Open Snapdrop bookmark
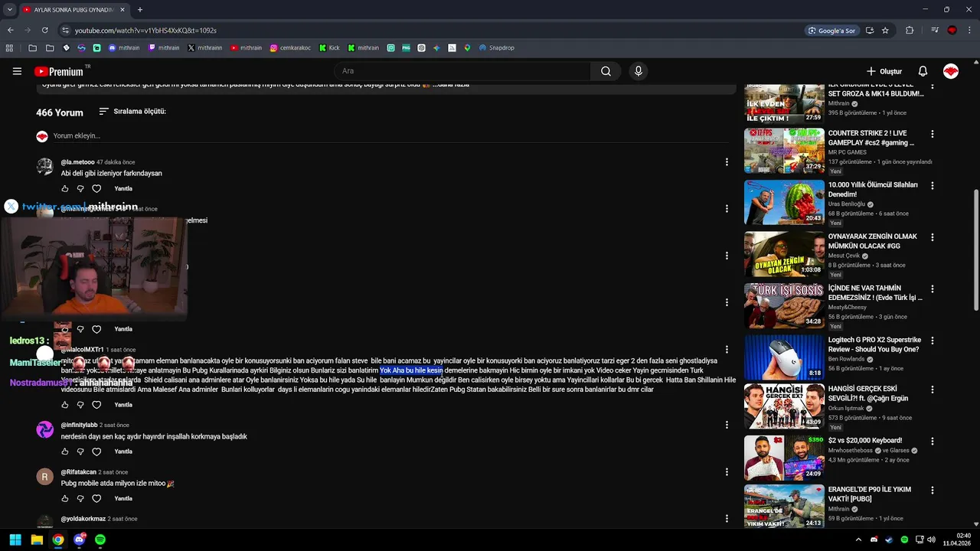 (x=497, y=47)
